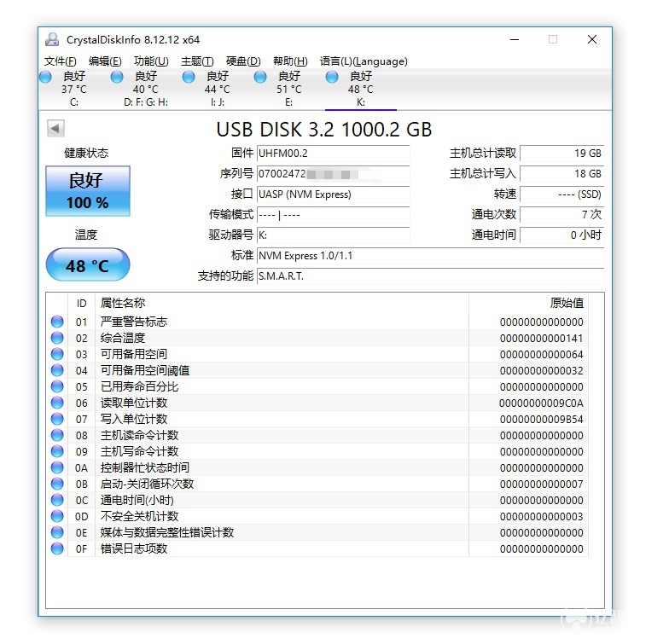Viewport: 669px width, 644px height.
Task: Go to previous disk with left arrow button
Action: coord(55,128)
